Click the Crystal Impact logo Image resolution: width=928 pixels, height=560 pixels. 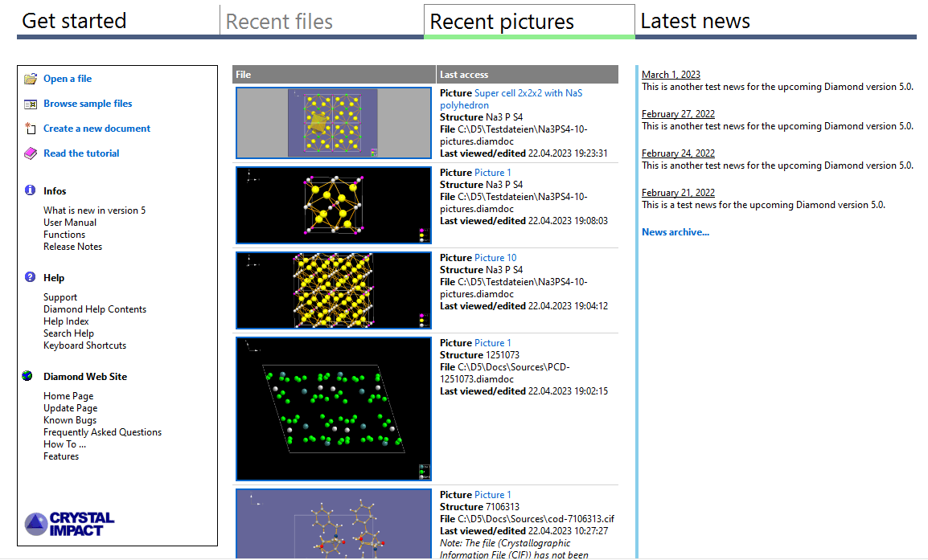pos(69,522)
